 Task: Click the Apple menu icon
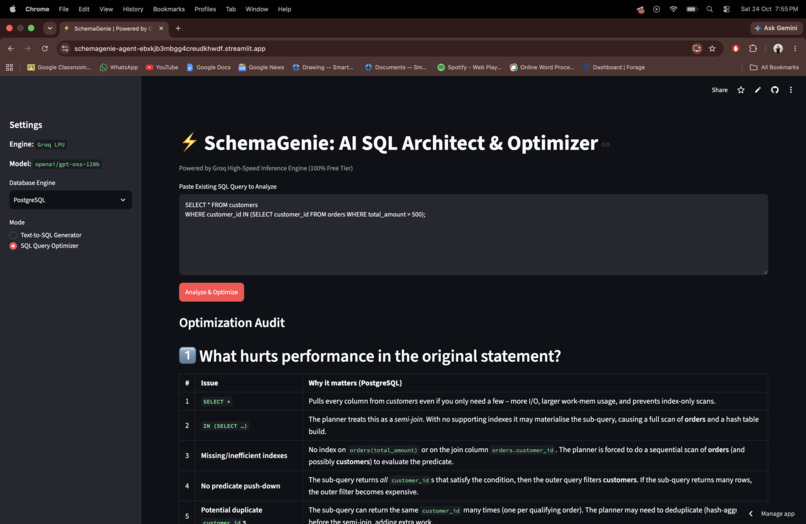coord(12,9)
